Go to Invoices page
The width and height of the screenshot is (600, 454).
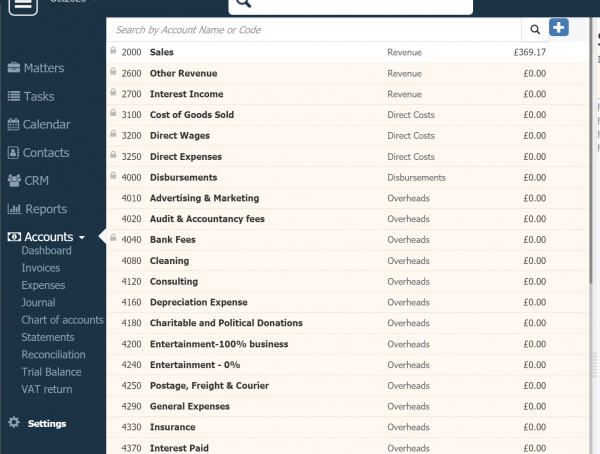click(x=41, y=268)
